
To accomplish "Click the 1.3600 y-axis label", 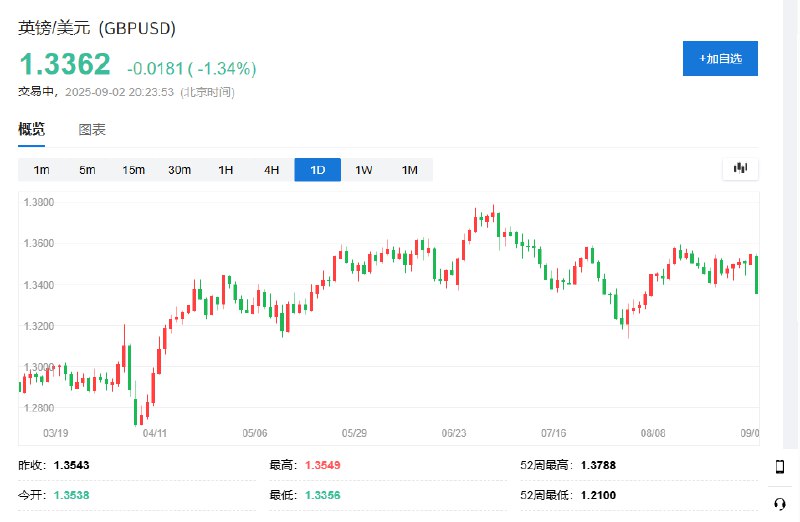I will (39, 243).
